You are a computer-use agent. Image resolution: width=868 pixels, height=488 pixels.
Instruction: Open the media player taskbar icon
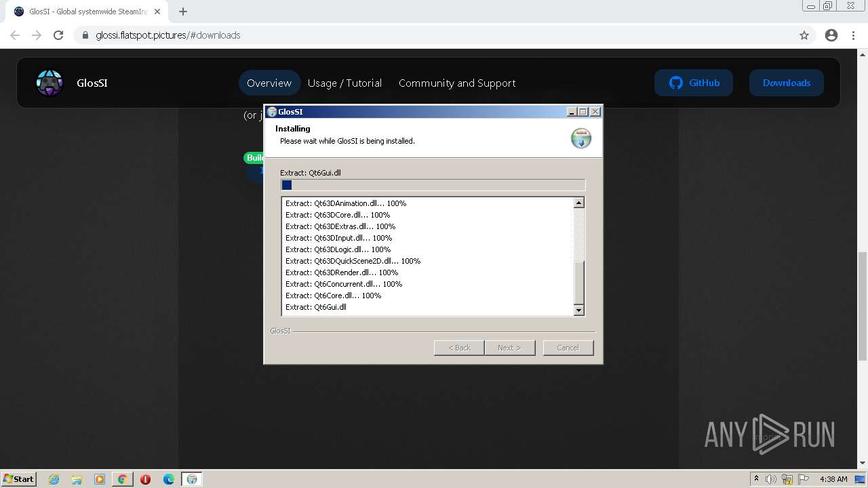[x=100, y=479]
